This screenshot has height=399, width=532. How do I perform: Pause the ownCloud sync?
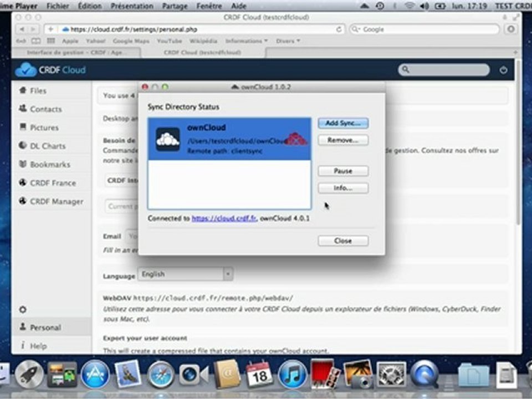click(343, 171)
